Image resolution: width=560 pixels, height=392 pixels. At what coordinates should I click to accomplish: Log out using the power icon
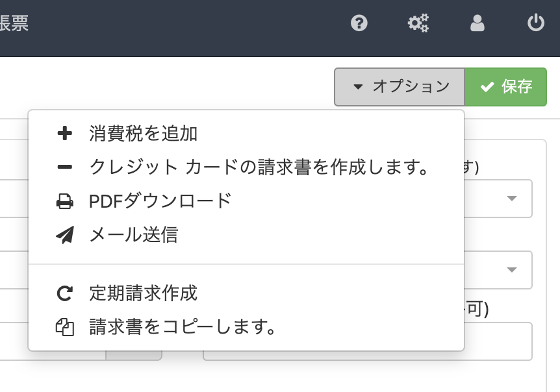(535, 24)
